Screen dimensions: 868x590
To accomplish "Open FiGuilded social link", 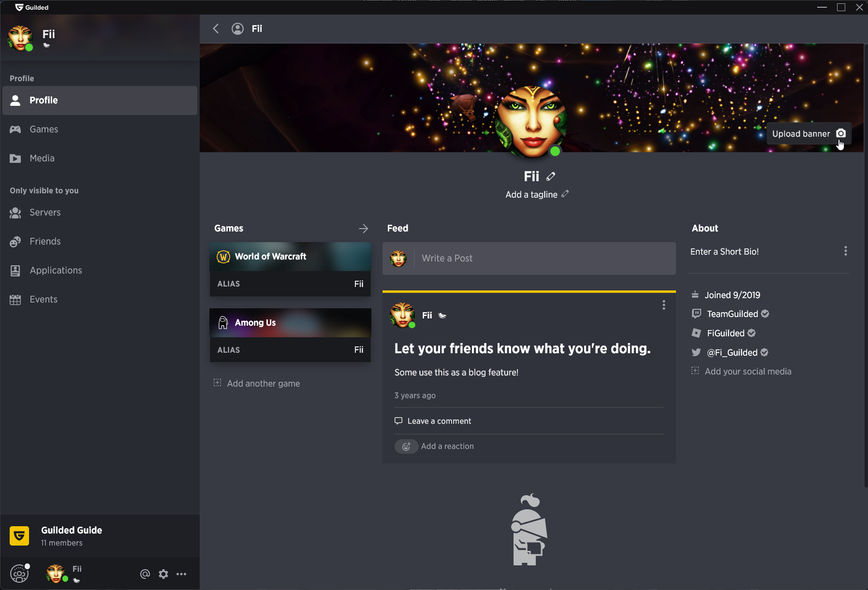I will [x=726, y=333].
